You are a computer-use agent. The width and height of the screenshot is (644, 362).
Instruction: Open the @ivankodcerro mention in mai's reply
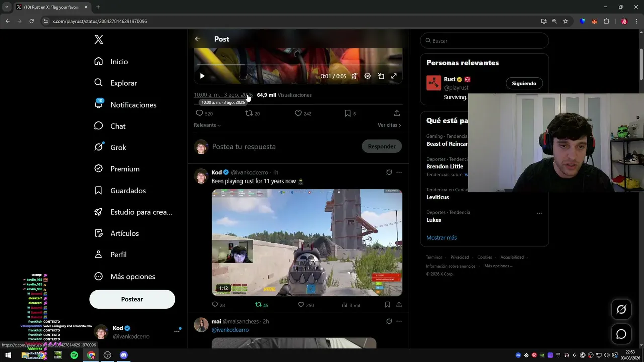(230, 330)
